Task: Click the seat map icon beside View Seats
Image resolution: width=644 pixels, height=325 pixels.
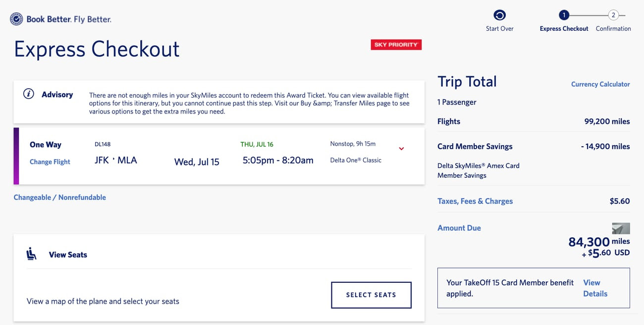Action: pyautogui.click(x=31, y=253)
